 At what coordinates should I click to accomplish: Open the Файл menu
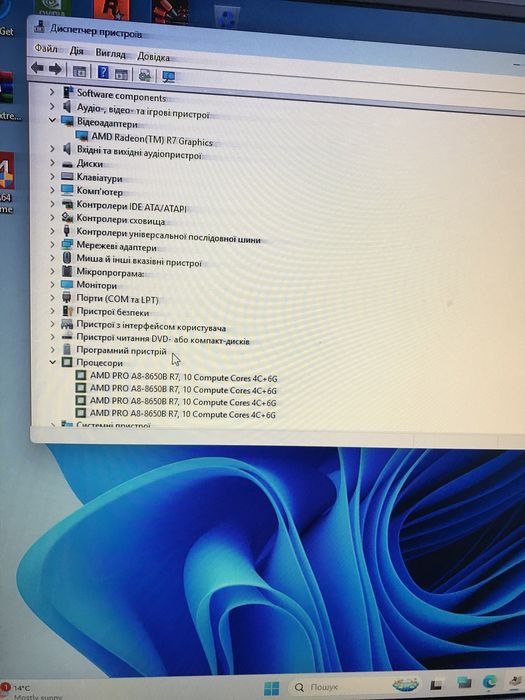tap(46, 48)
